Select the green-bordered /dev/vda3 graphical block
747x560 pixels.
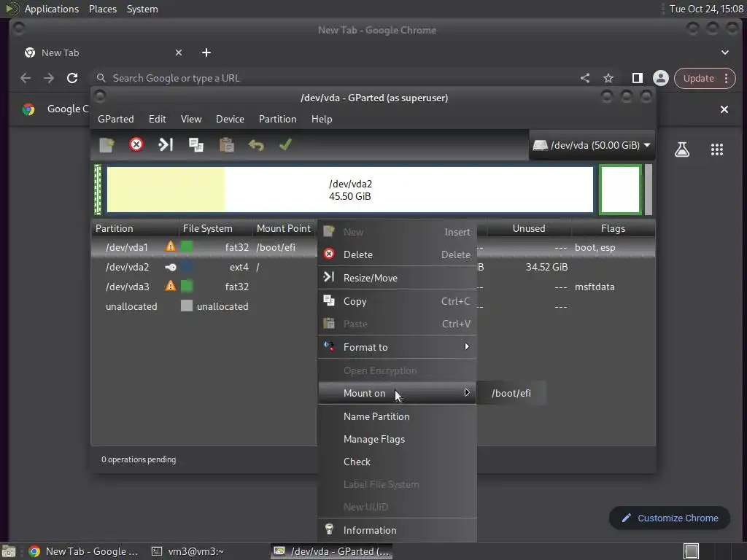coord(620,190)
